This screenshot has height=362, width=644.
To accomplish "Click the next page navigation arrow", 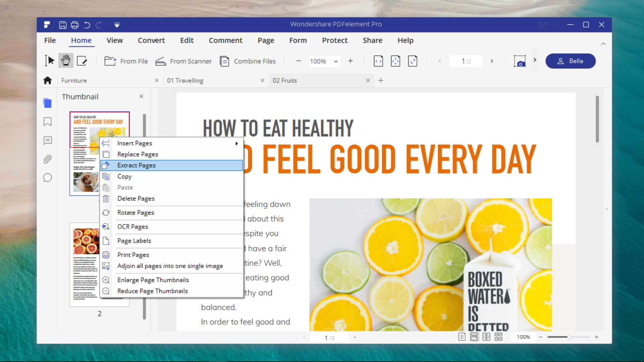I will [491, 61].
